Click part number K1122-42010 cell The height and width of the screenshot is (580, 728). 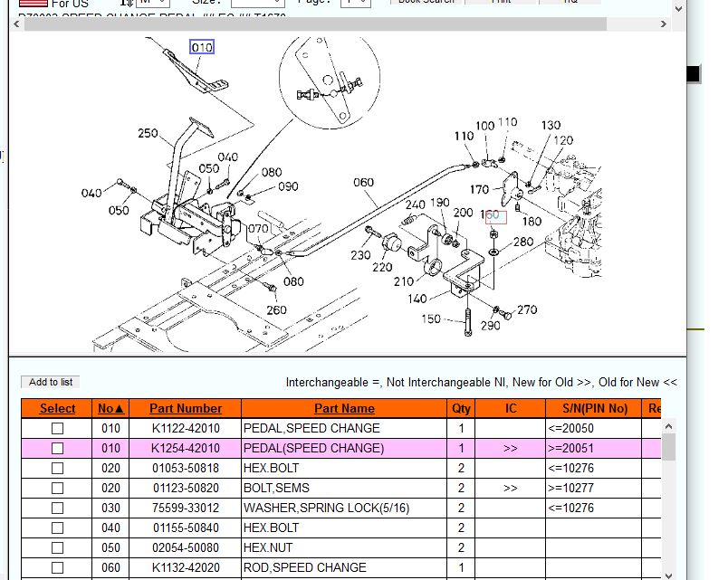click(186, 428)
